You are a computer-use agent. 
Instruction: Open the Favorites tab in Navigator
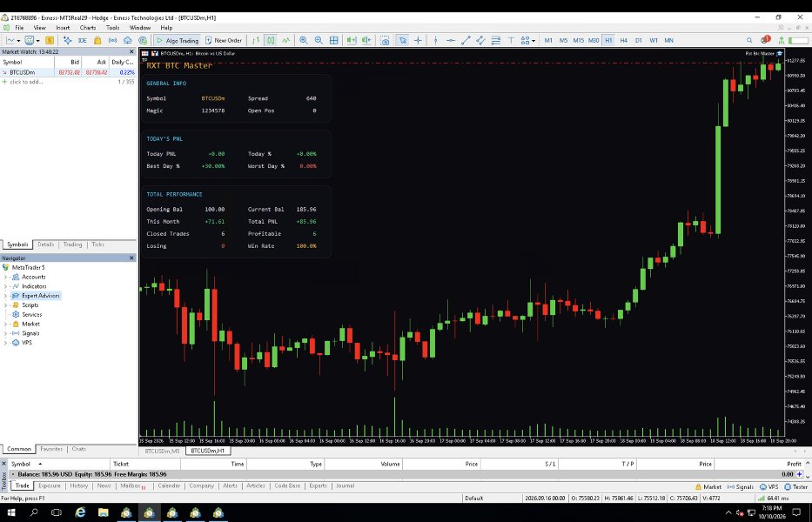[51, 449]
